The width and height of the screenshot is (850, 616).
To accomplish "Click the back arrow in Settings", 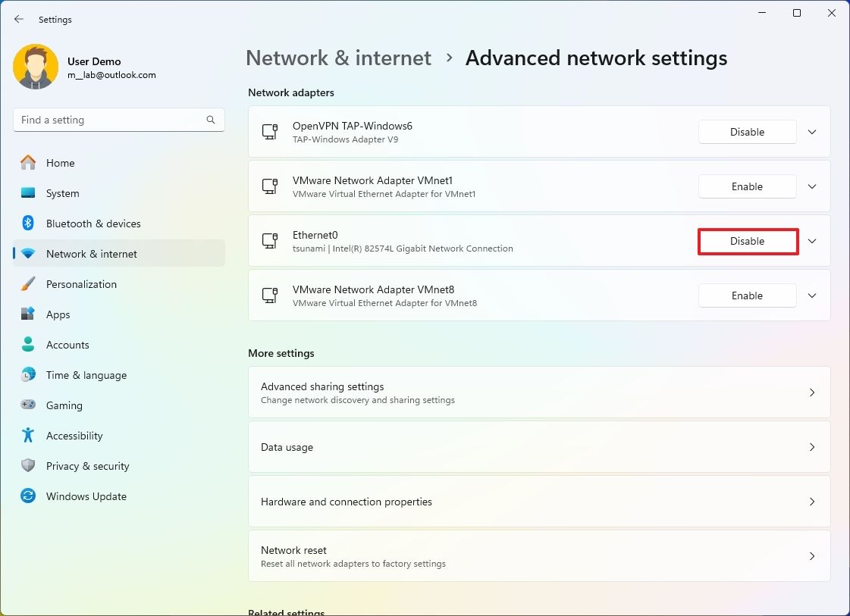I will [18, 19].
